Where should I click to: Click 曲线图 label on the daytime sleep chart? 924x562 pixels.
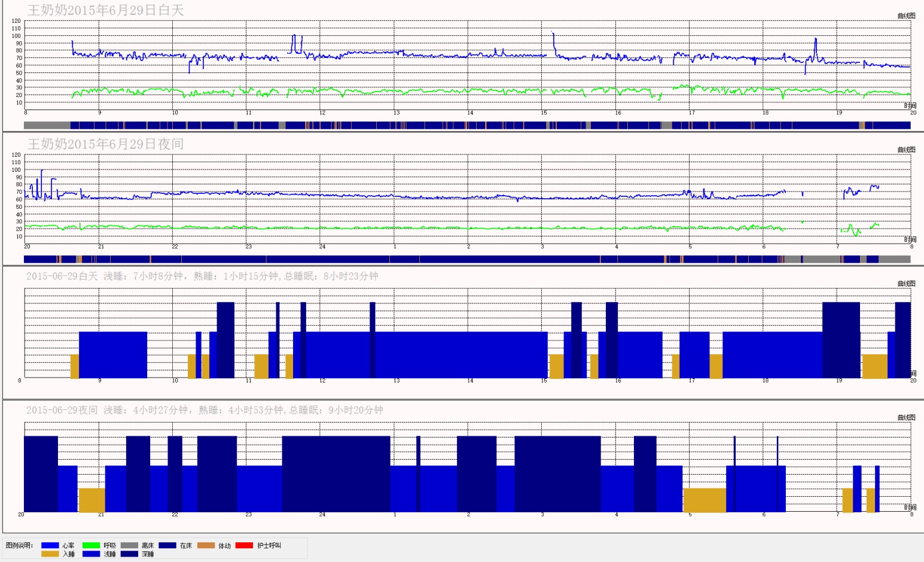click(906, 284)
